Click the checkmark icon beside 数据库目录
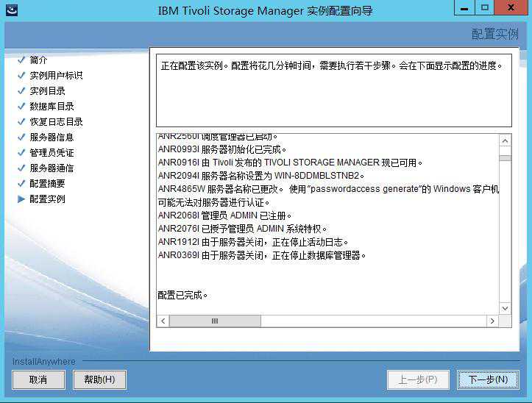 (x=21, y=107)
